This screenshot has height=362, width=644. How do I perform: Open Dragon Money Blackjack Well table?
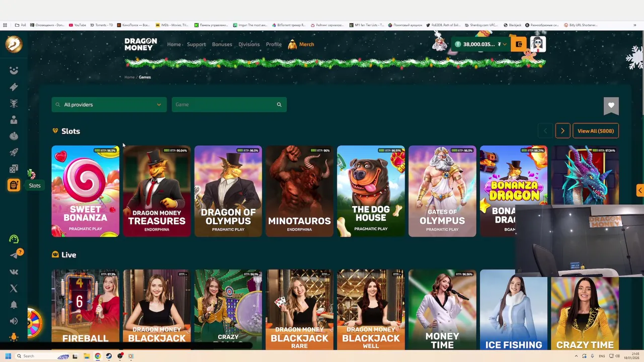(371, 310)
